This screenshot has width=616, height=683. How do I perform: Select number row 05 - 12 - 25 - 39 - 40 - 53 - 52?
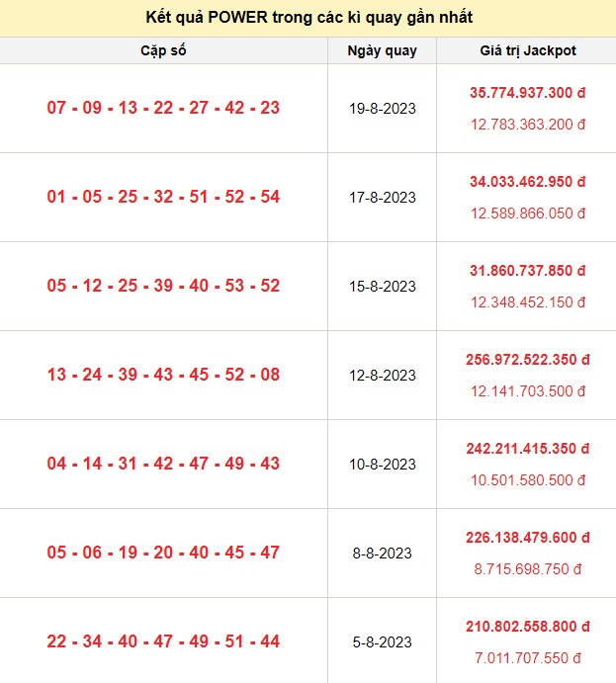(x=163, y=286)
